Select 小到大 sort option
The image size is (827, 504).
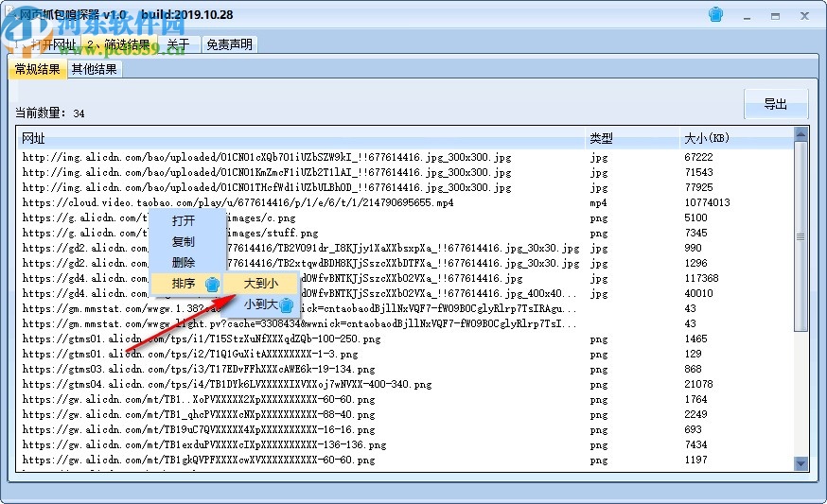[261, 304]
